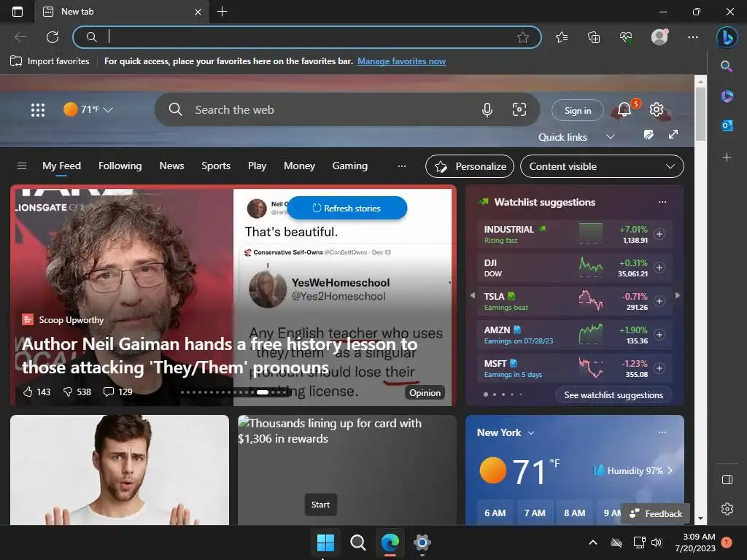Add this page to favorites star
Viewport: 747px width, 560px height.
coord(522,37)
